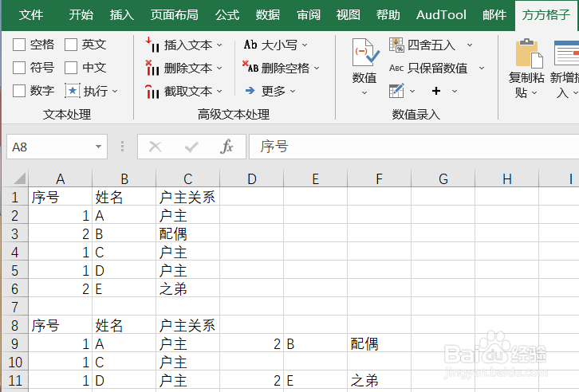Switch to the 数据 tab
579x392 pixels.
click(268, 15)
